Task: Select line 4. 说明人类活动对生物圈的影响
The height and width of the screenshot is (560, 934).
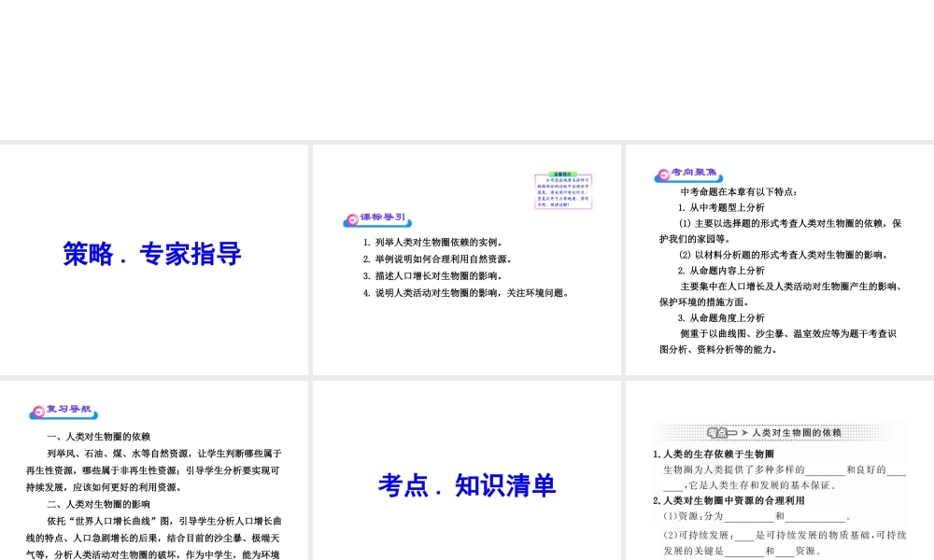Action: [x=467, y=293]
